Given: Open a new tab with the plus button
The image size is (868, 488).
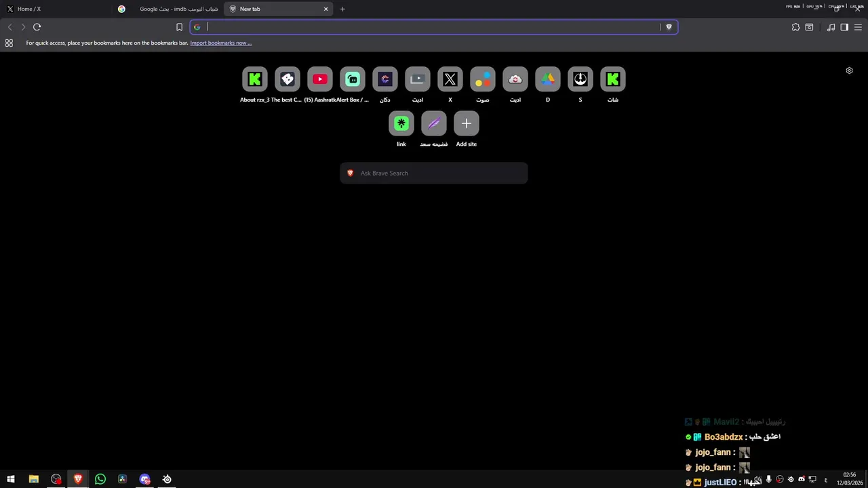Looking at the screenshot, I should (342, 9).
